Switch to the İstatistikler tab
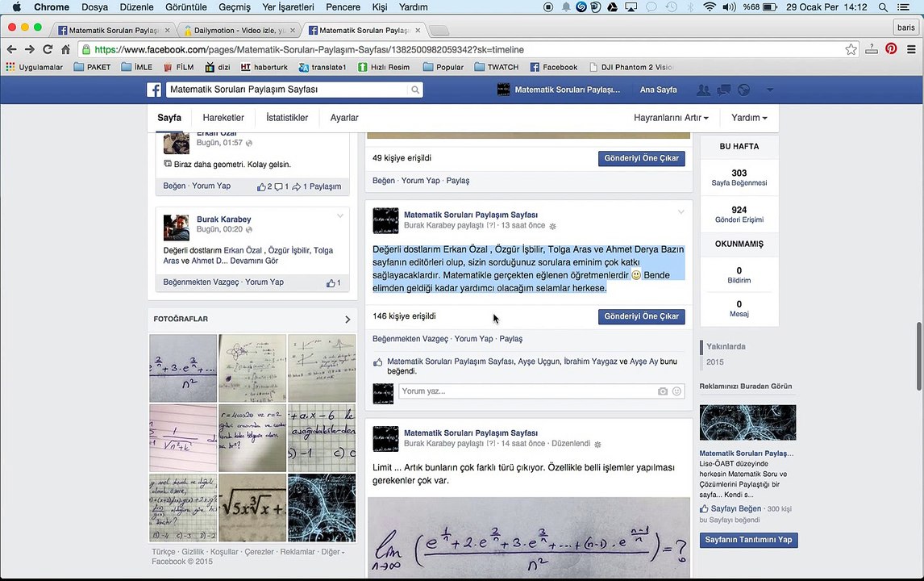Screen dimensions: 924x581 click(287, 117)
